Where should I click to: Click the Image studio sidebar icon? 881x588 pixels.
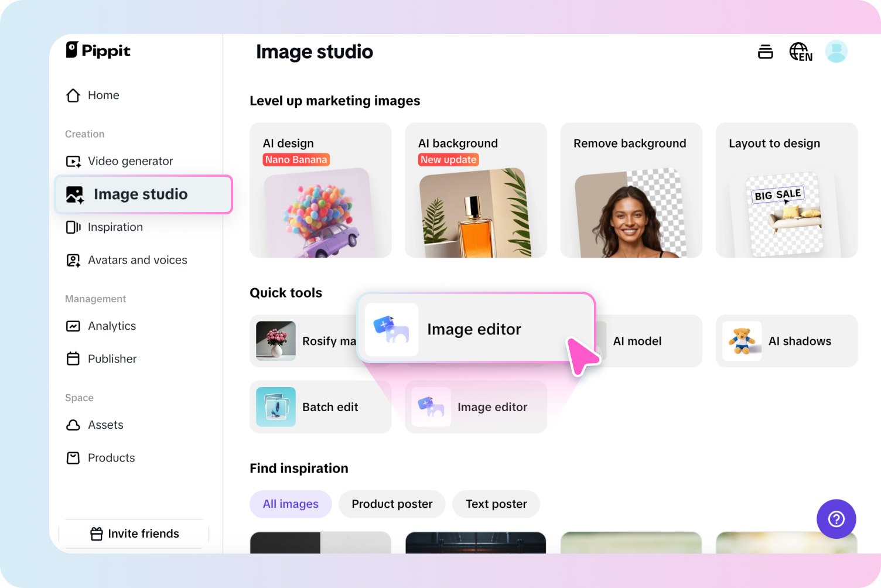tap(75, 194)
